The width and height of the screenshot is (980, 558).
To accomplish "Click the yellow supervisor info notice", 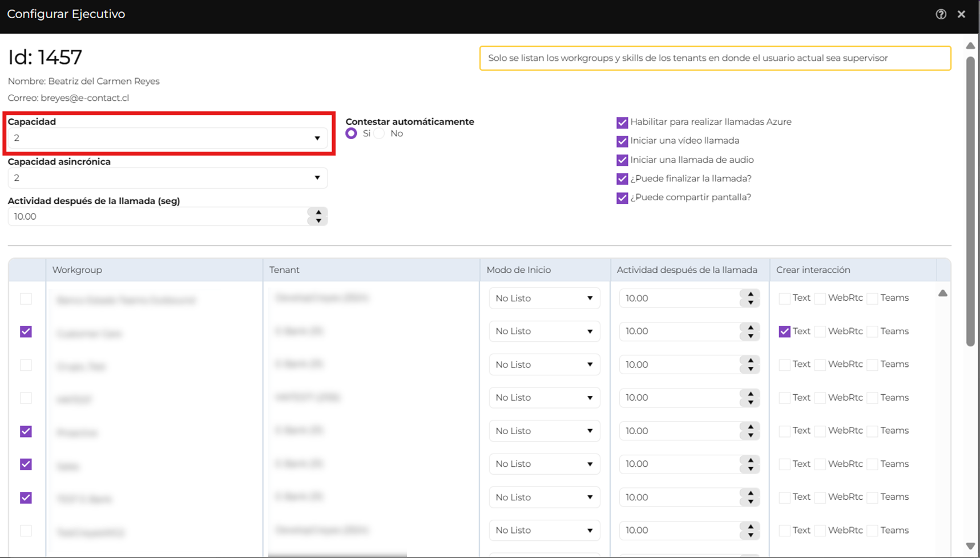I will 715,58.
